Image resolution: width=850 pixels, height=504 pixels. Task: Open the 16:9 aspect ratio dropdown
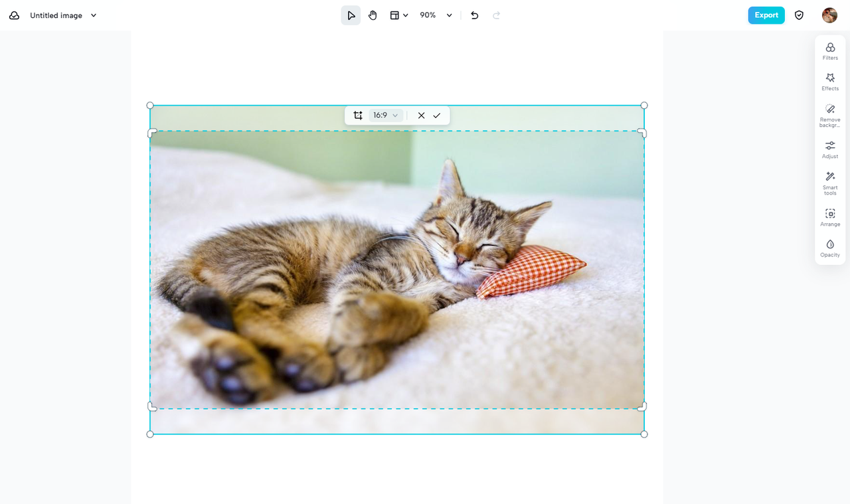pos(385,115)
